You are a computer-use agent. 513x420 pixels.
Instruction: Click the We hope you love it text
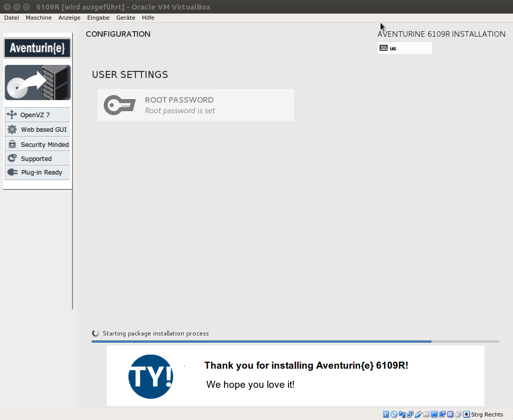pos(250,384)
